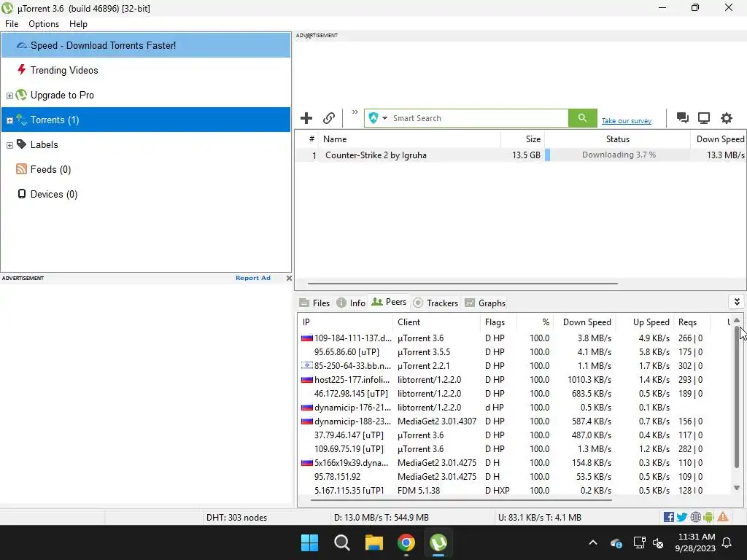Expand the hidden toolbar buttons chevron
This screenshot has height=560, width=747.
point(355,112)
